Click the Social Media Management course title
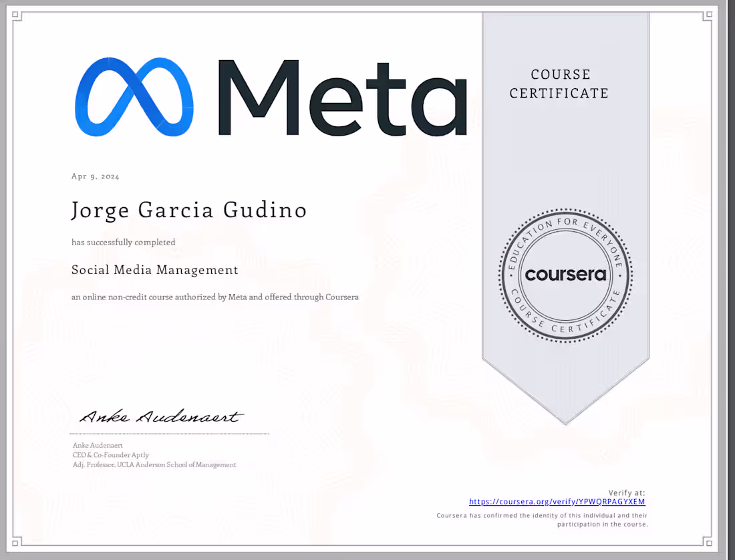Viewport: 735px width, 560px height. pyautogui.click(x=154, y=270)
